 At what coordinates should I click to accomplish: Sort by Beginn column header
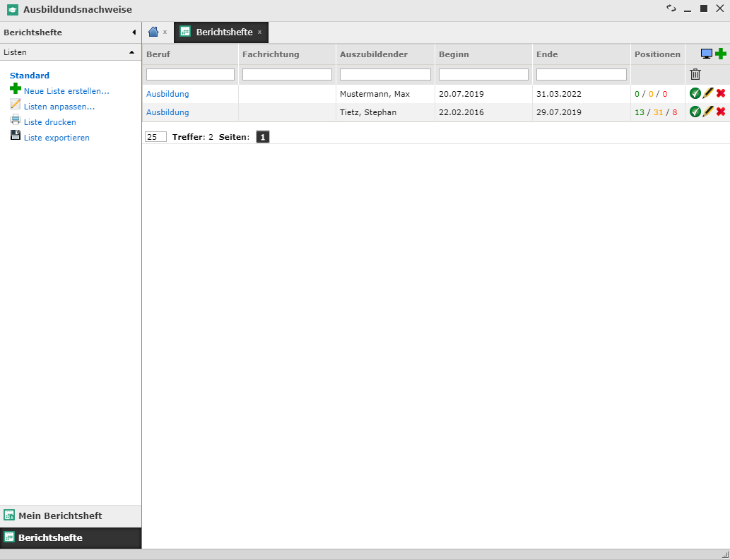454,54
